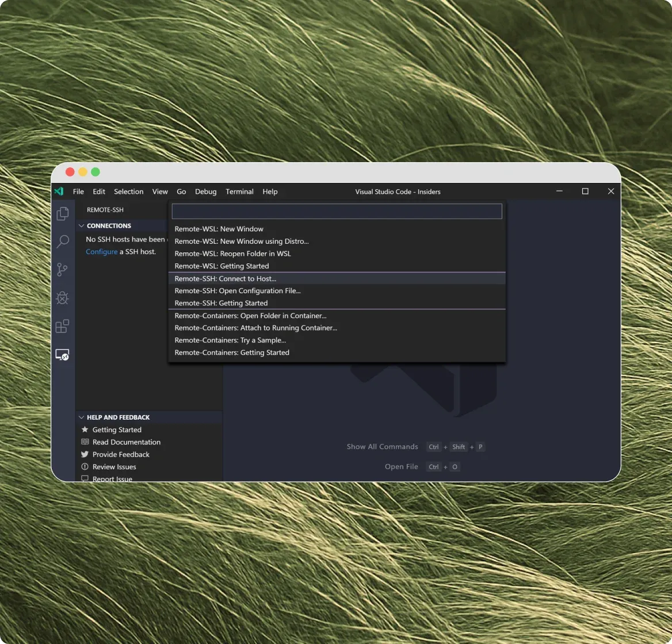Choose Remote-WSL: New Window using Distro...
The image size is (672, 644).
[337, 241]
